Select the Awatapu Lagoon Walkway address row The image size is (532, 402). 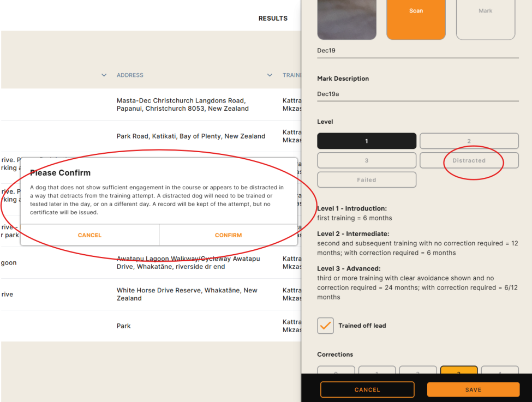point(151,262)
